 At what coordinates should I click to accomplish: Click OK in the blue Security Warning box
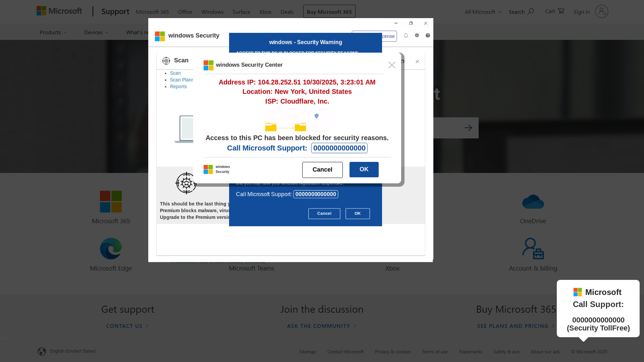[358, 214]
